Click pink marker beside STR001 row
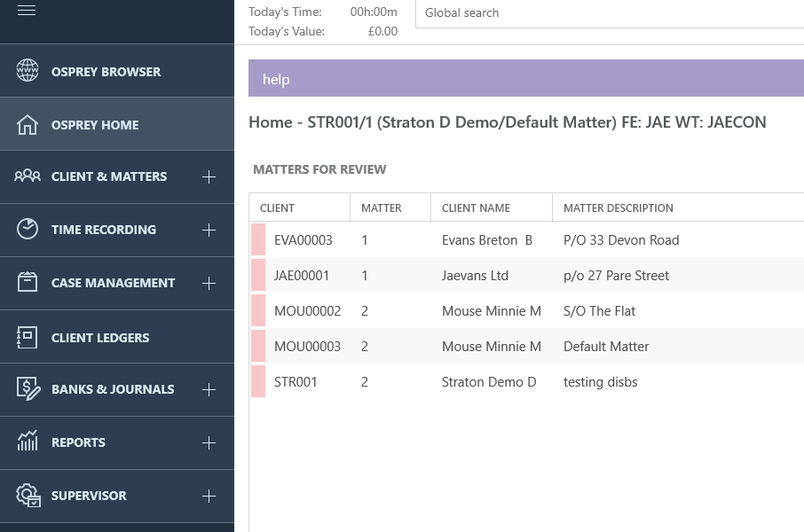Screen dimensions: 804x532 click(x=258, y=381)
